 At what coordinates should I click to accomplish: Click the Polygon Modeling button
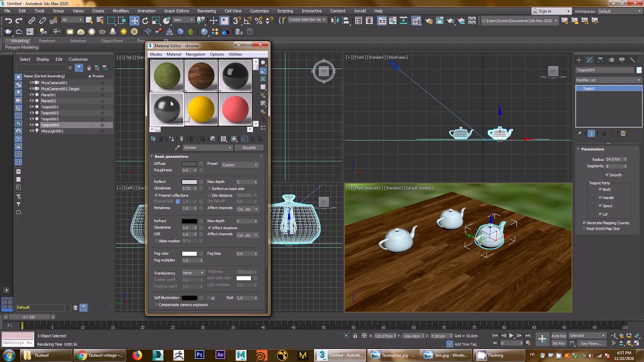click(22, 47)
